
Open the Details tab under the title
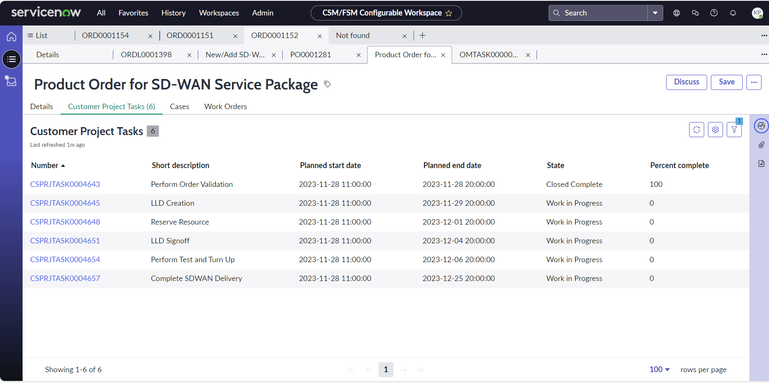click(x=41, y=106)
